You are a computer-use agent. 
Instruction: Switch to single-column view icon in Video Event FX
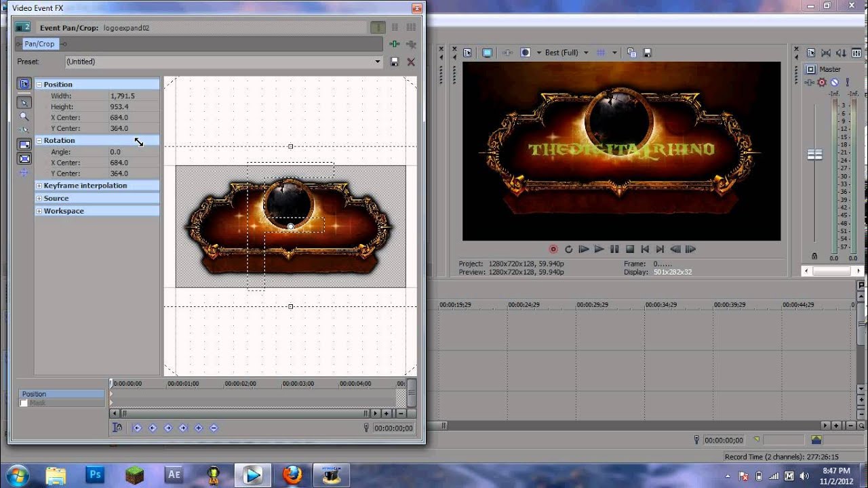pos(378,28)
